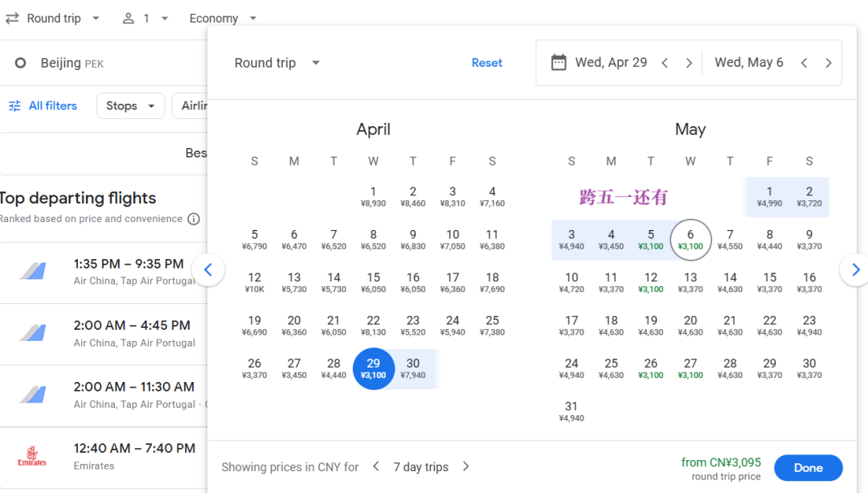Click the Wed, May 6 return date field
The height and width of the screenshot is (497, 868).
[x=749, y=63]
